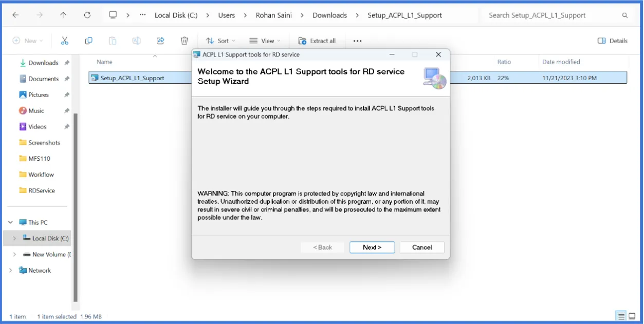
Task: Click the Delete trash icon
Action: (185, 41)
